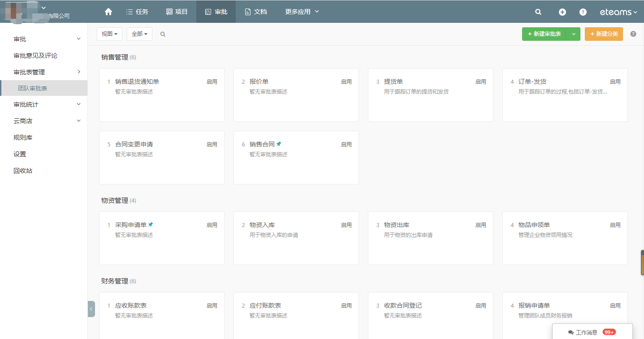Click the 财务管理 category heading
644x339 pixels.
[x=115, y=281]
